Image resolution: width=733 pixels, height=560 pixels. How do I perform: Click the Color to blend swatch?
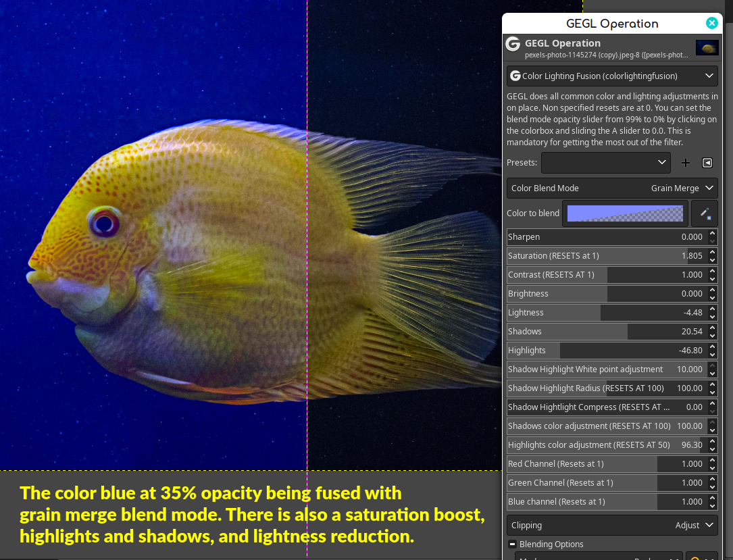pos(625,213)
